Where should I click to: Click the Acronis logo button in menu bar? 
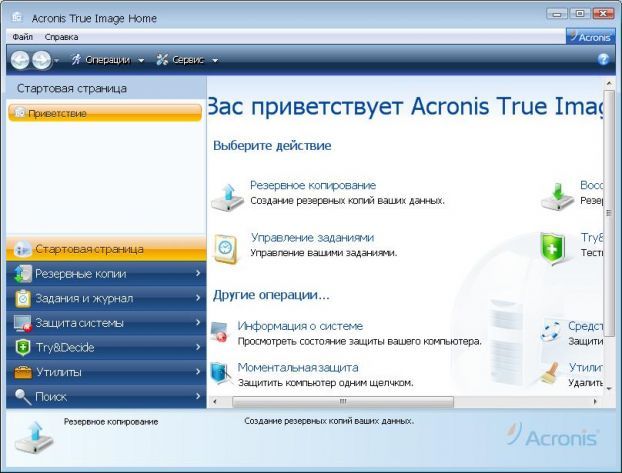590,37
